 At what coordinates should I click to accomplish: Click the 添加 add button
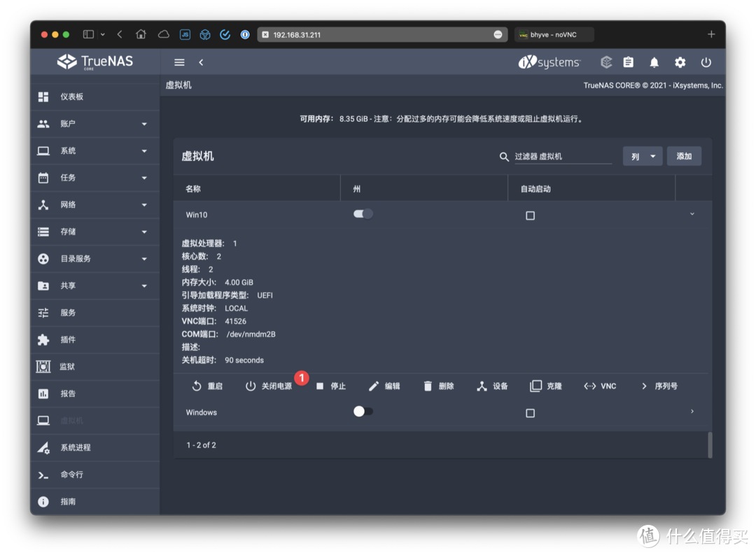(684, 156)
